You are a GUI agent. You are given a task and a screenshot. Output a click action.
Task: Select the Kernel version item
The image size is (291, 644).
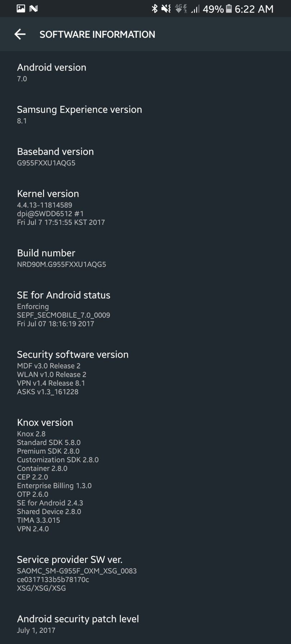pos(61,207)
